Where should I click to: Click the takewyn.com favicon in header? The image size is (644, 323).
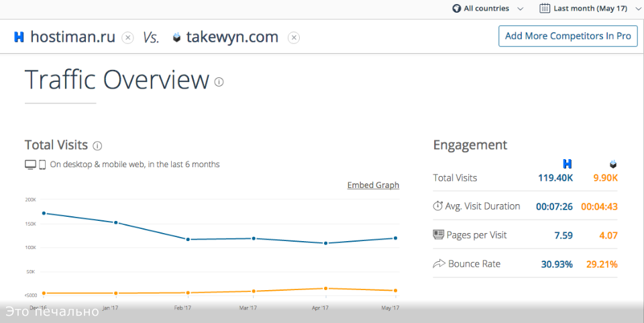tap(176, 38)
